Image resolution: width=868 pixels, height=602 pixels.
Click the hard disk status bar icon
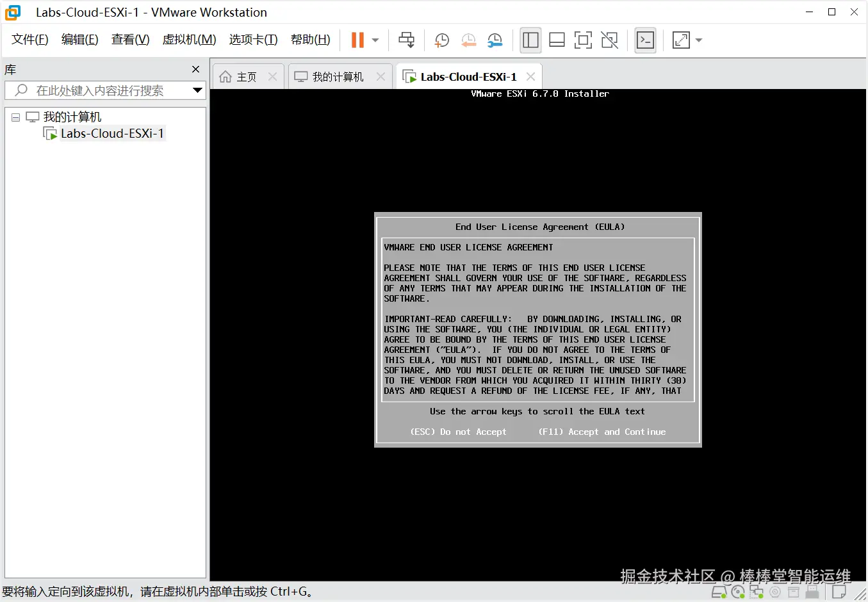[719, 592]
